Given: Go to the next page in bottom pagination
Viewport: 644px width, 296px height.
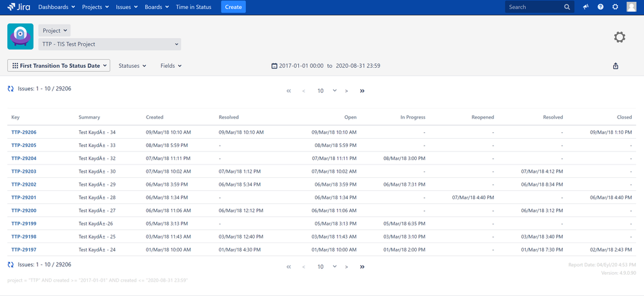Looking at the screenshot, I should coord(347,267).
